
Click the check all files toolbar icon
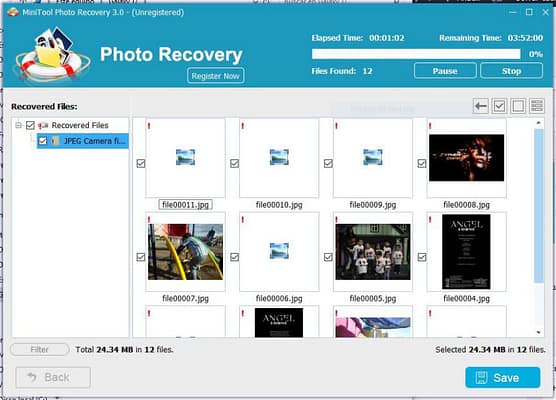click(x=499, y=106)
